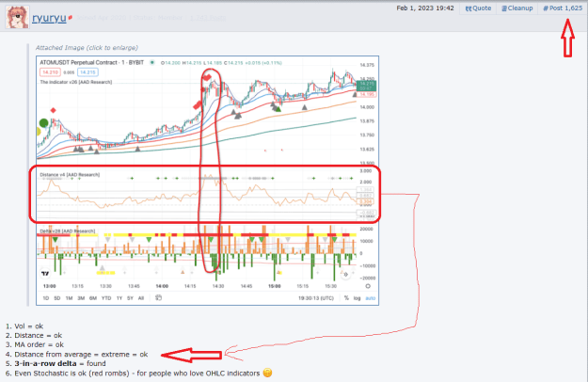Open the Post 1,625 permalink
The height and width of the screenshot is (382, 588).
click(x=563, y=8)
